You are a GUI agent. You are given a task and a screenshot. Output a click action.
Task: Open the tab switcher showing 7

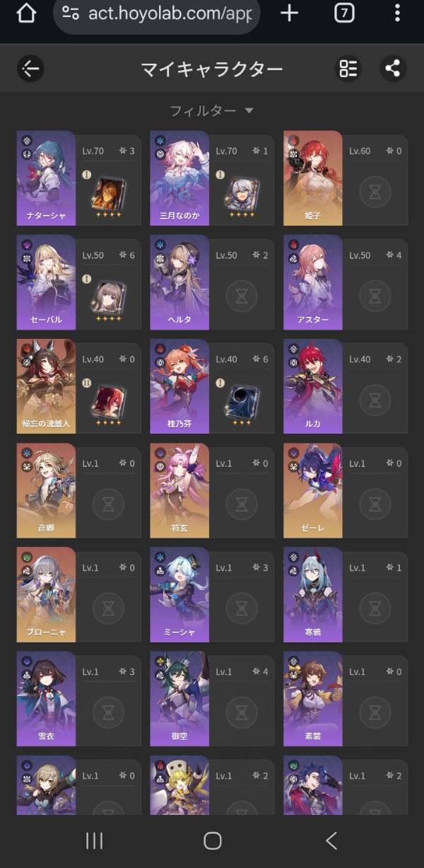[x=344, y=13]
